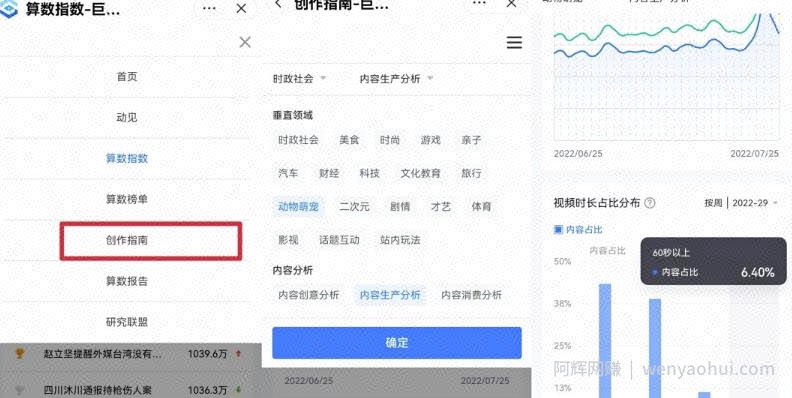Pick the 二次元 category chip
Image resolution: width=792 pixels, height=398 pixels.
(355, 207)
